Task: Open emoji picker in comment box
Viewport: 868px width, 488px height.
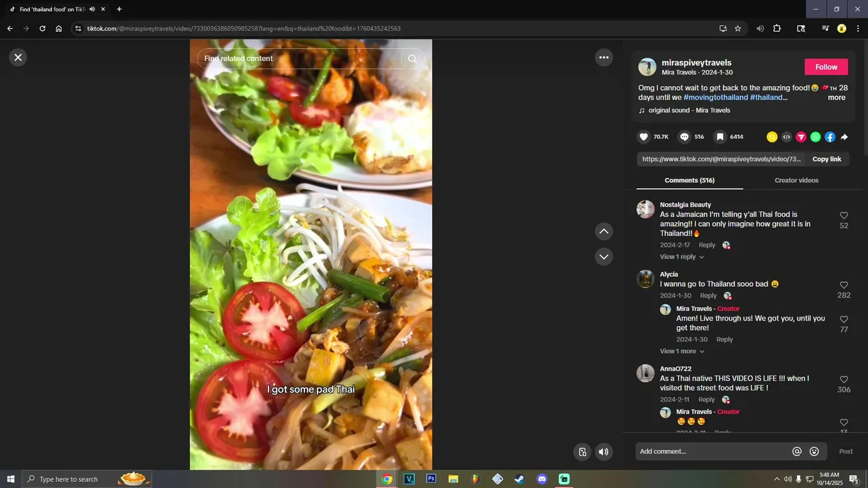Action: pyautogui.click(x=814, y=451)
